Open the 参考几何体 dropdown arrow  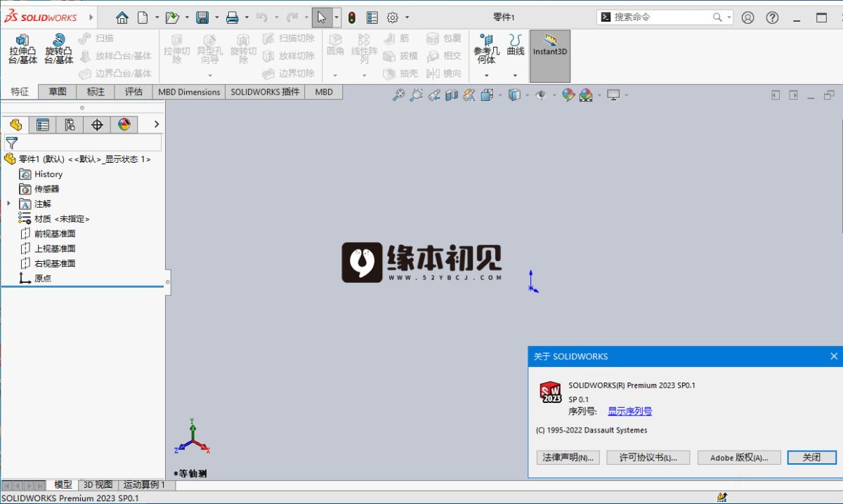point(486,75)
